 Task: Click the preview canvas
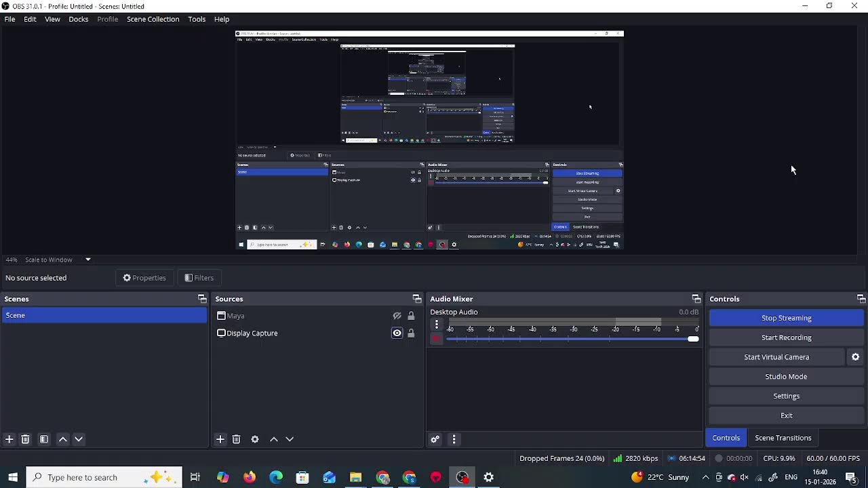click(429, 140)
